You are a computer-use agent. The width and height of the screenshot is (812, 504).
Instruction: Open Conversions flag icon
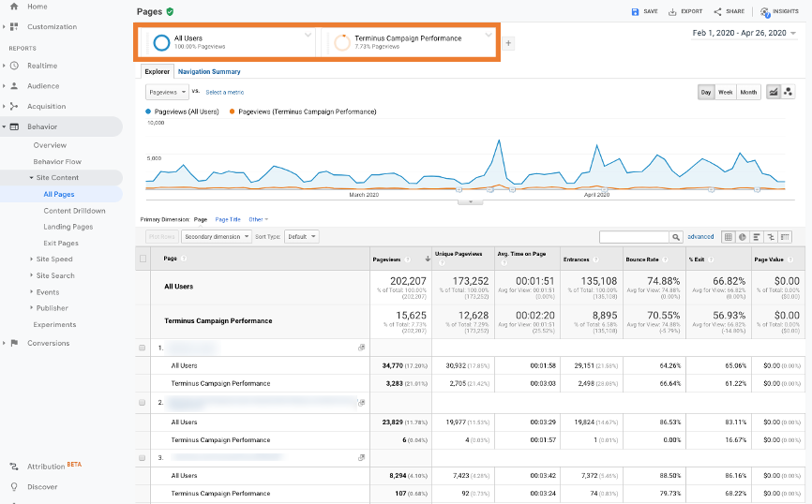(14, 343)
